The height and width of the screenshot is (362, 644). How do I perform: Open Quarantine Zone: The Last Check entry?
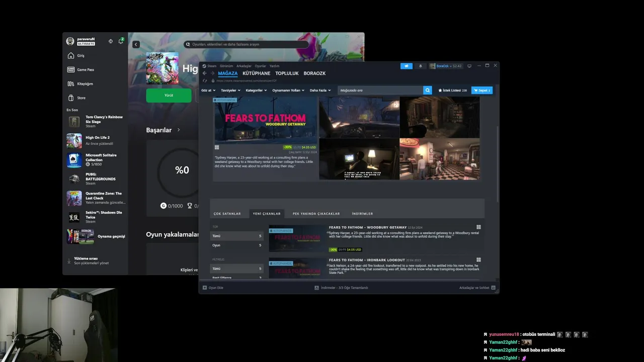coord(96,198)
